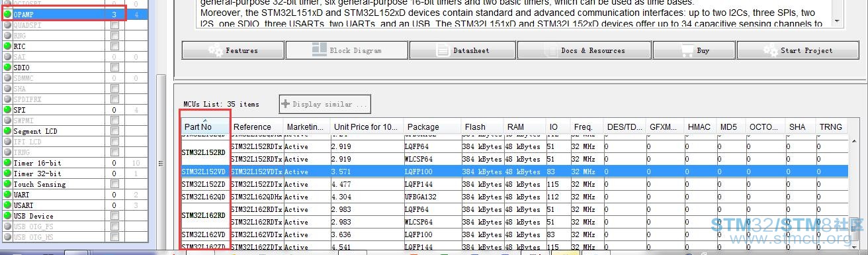
Task: Click the grey dot beside SPDIFRX
Action: (7, 99)
